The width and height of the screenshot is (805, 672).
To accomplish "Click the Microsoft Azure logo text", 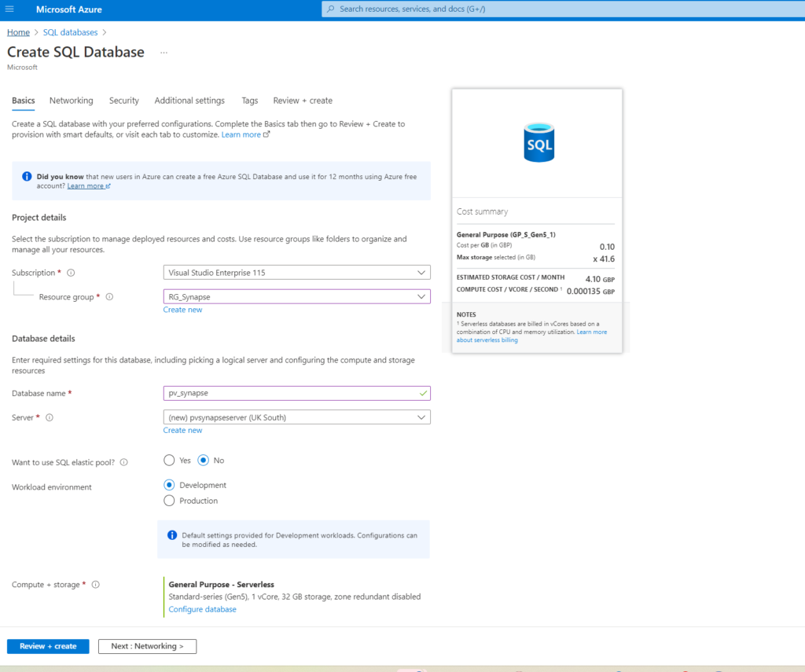I will coord(69,9).
